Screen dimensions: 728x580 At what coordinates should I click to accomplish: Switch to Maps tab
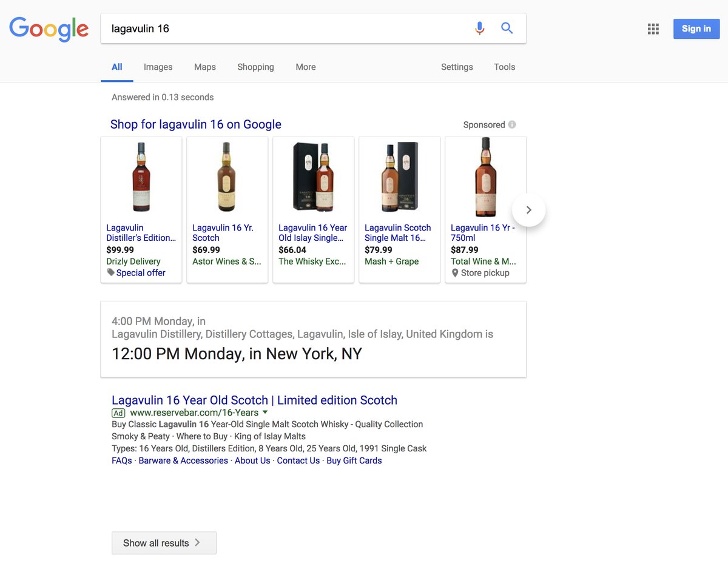[205, 67]
